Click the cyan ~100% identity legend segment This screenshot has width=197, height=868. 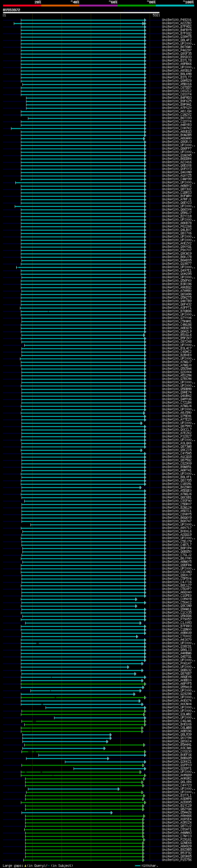tap(175, 6)
